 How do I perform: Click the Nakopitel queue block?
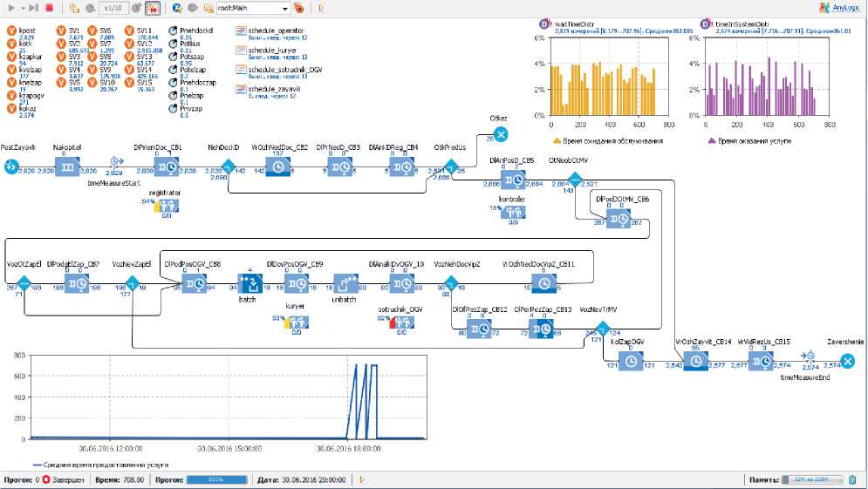point(66,166)
